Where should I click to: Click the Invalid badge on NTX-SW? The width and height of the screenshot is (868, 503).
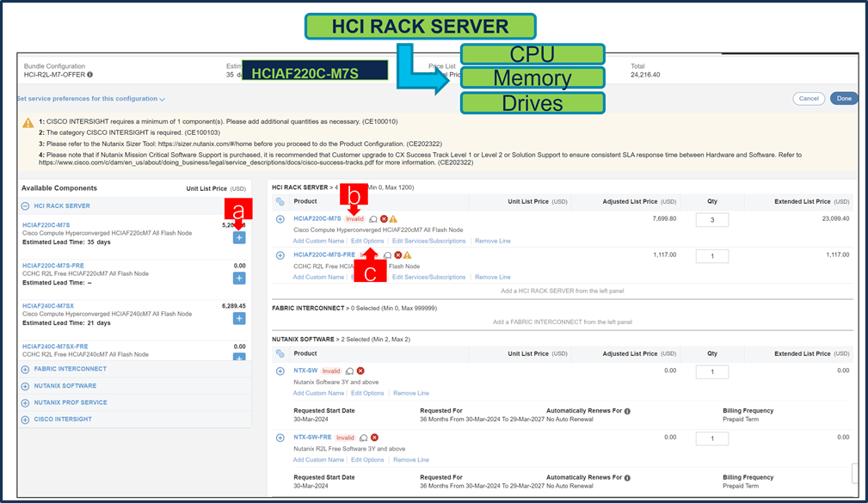(331, 371)
